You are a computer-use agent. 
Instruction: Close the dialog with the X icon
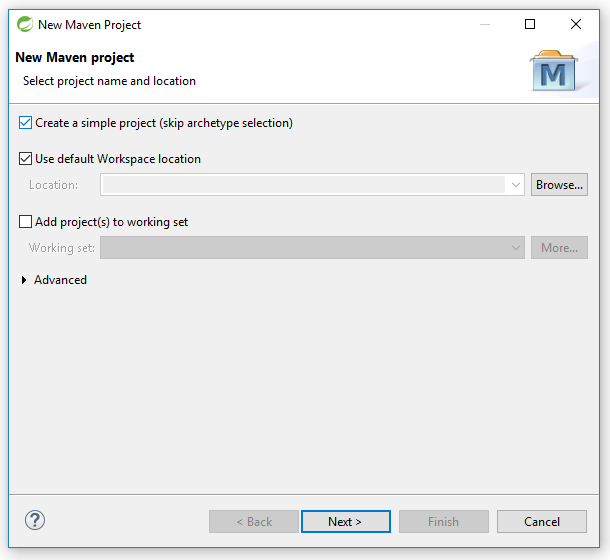pyautogui.click(x=576, y=24)
